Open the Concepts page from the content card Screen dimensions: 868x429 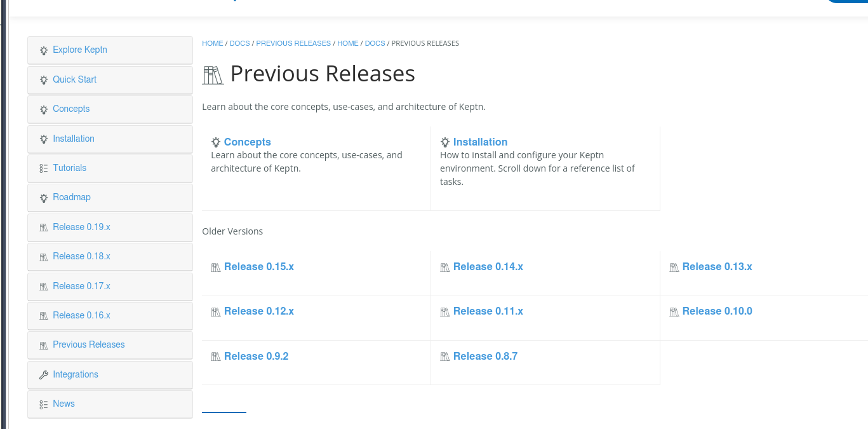click(247, 142)
